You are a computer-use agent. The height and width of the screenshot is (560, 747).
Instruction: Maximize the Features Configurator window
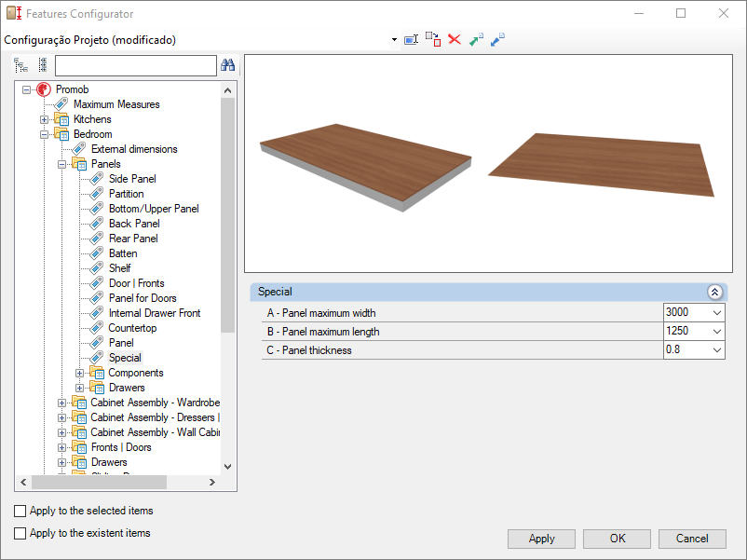point(681,13)
